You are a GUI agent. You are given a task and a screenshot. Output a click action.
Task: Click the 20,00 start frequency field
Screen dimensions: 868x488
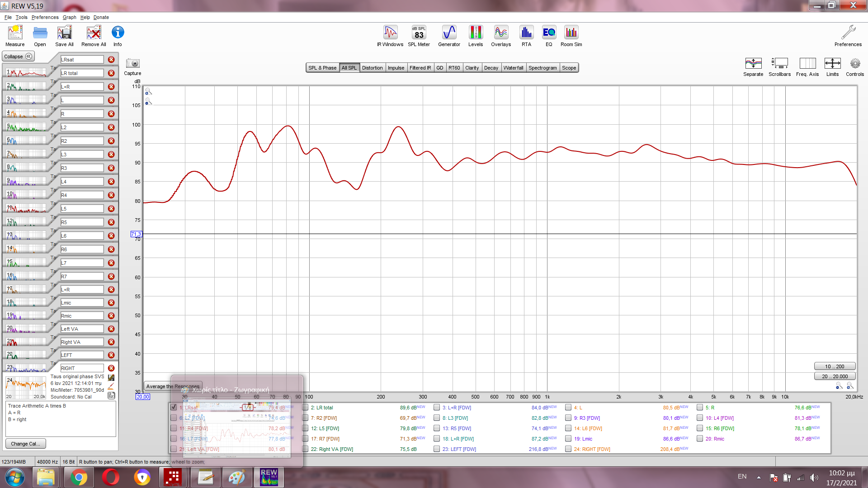click(143, 397)
